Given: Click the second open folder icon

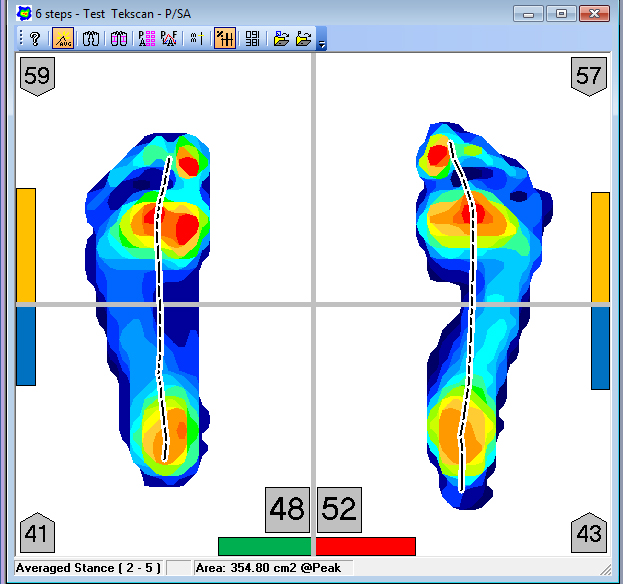Looking at the screenshot, I should tap(304, 39).
